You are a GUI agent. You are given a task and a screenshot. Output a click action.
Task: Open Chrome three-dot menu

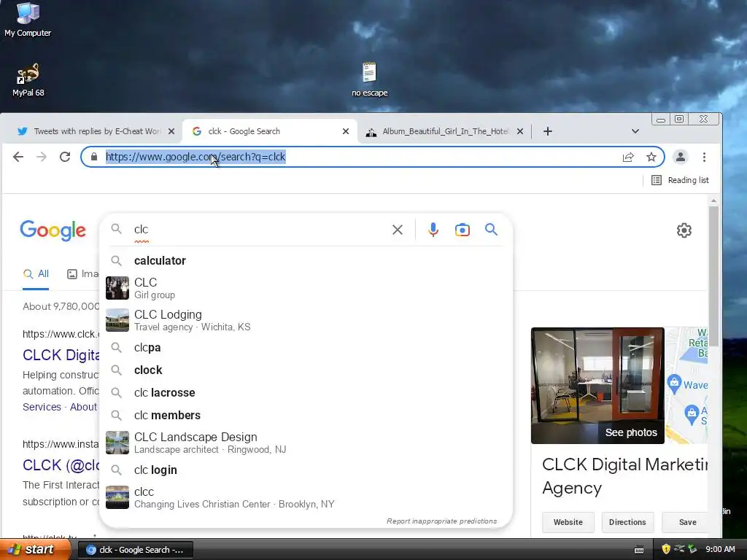704,157
